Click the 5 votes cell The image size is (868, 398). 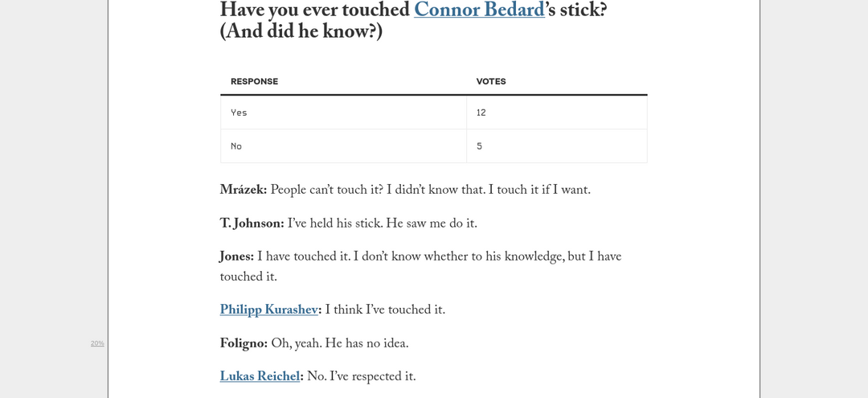pyautogui.click(x=557, y=146)
